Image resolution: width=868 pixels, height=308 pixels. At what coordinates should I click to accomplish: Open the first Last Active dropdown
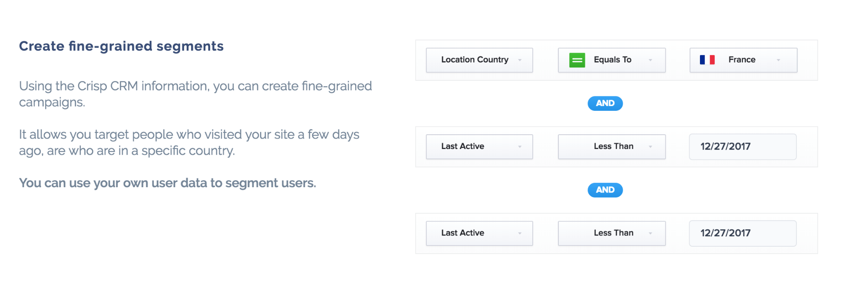[479, 146]
